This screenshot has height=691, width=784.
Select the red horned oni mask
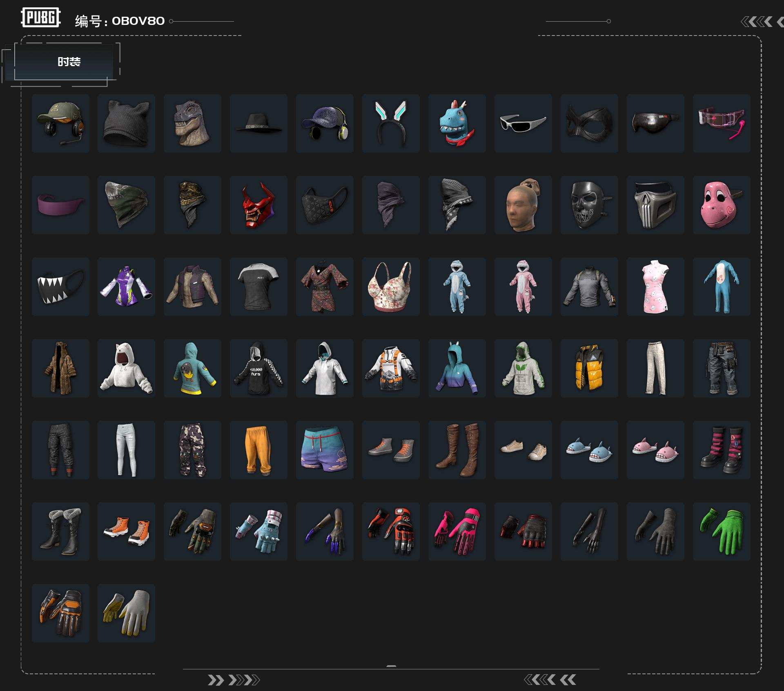pos(258,205)
